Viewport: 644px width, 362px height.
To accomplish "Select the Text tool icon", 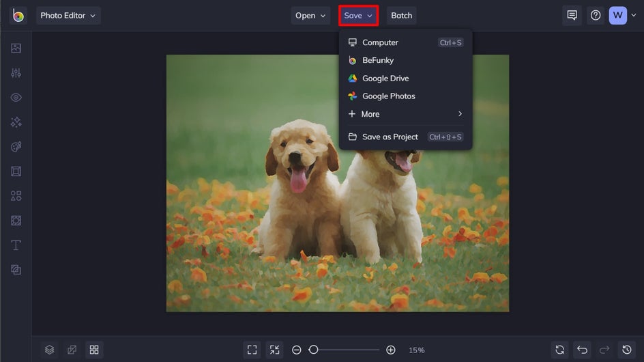I will pos(16,245).
